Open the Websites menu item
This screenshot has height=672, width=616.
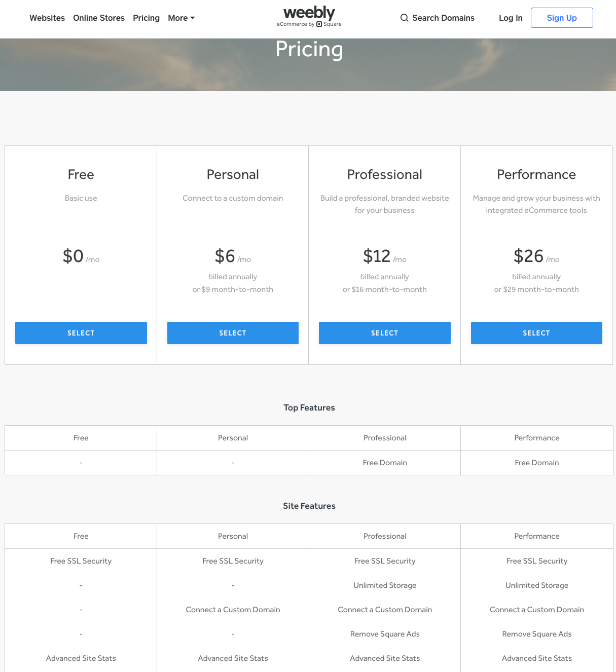pos(47,18)
